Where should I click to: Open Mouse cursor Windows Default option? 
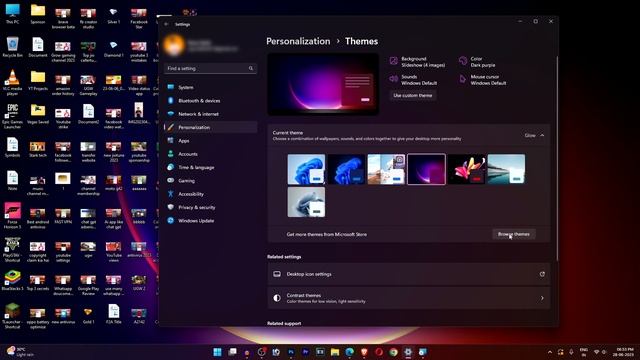point(482,80)
